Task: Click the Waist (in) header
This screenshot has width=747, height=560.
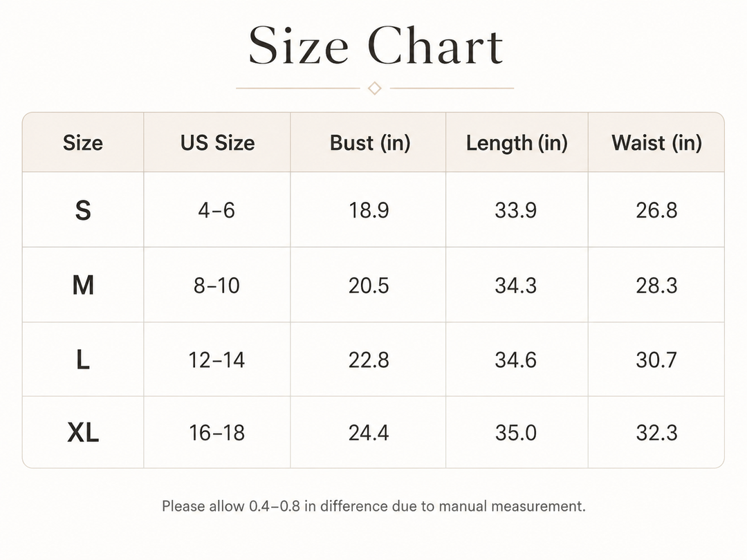Action: pyautogui.click(x=656, y=143)
